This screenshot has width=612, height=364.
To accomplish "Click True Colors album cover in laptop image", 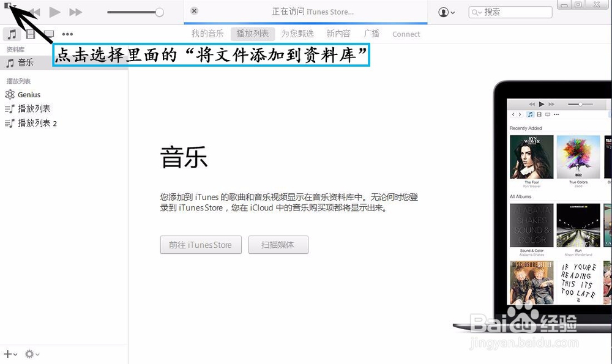I will click(578, 157).
